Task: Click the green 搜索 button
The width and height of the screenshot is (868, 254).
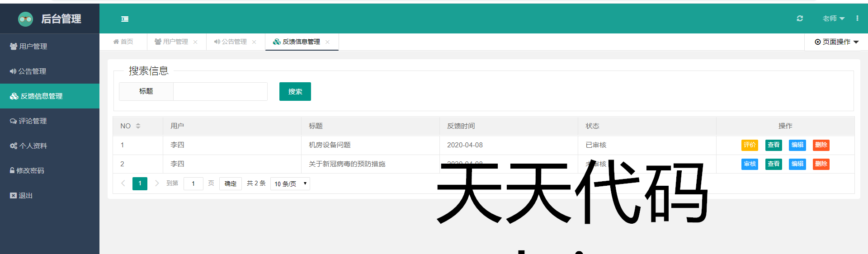Action: [295, 92]
